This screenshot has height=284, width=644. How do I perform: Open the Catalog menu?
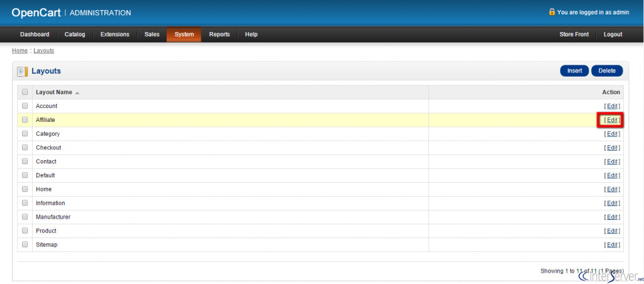click(x=75, y=35)
